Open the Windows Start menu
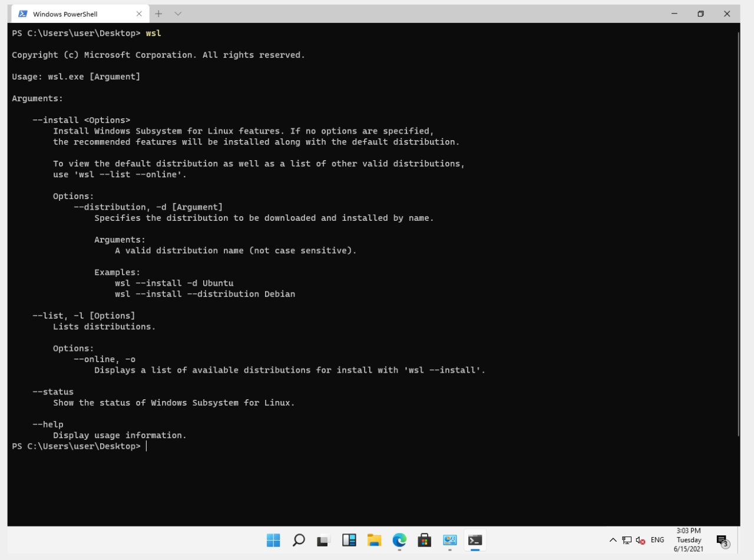 (x=273, y=540)
